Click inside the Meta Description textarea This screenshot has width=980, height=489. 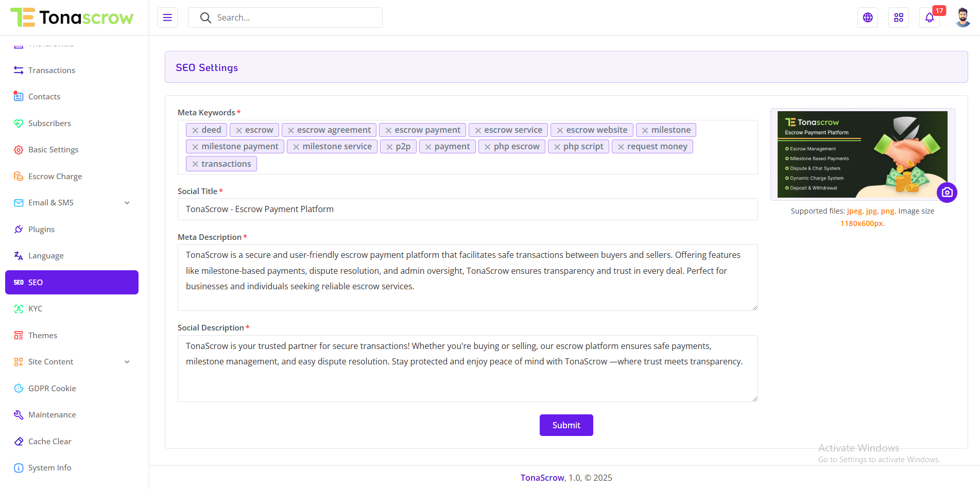point(467,277)
